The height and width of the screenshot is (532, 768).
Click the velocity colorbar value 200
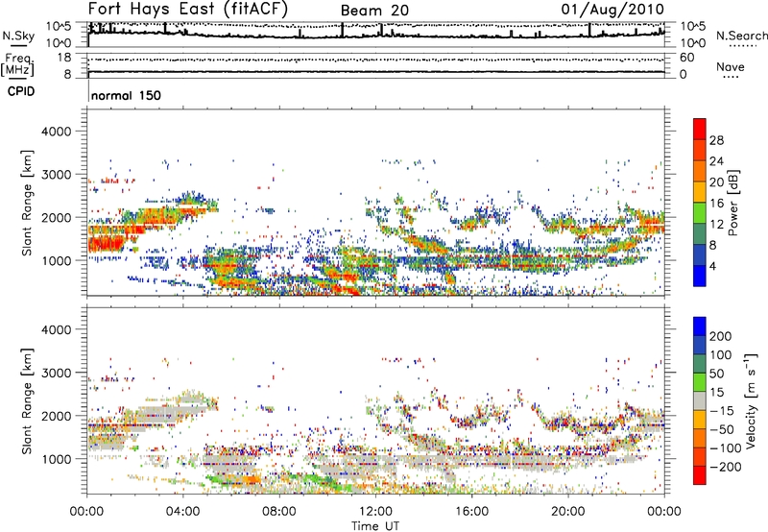tap(721, 336)
